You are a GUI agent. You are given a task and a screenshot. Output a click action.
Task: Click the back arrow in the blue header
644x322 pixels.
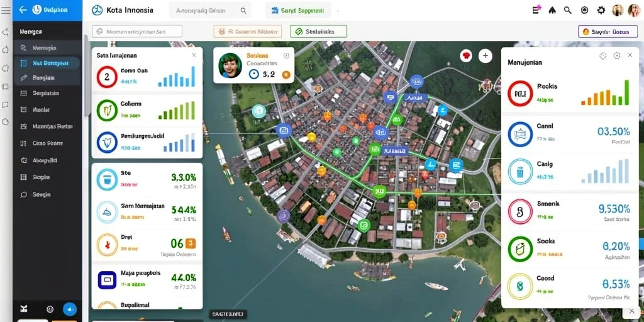coord(23,10)
